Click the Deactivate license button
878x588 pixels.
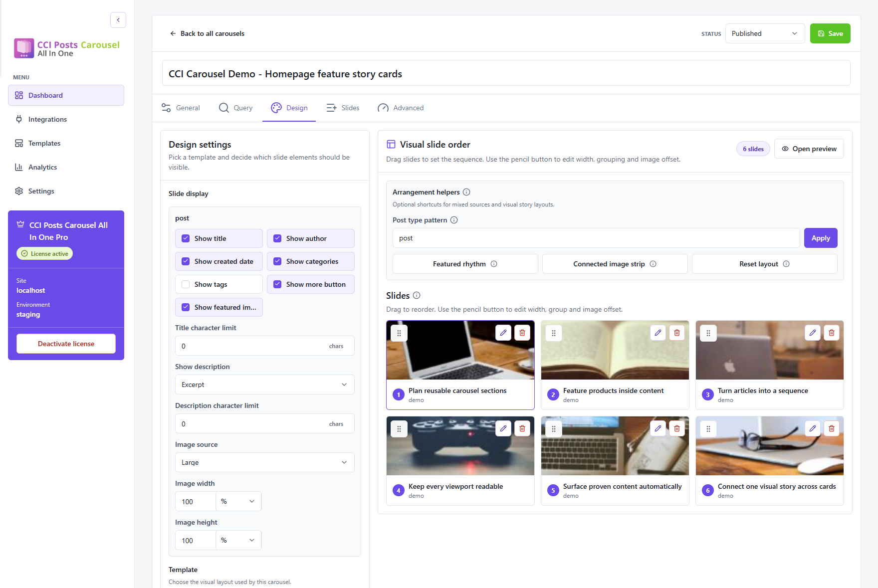click(x=66, y=344)
